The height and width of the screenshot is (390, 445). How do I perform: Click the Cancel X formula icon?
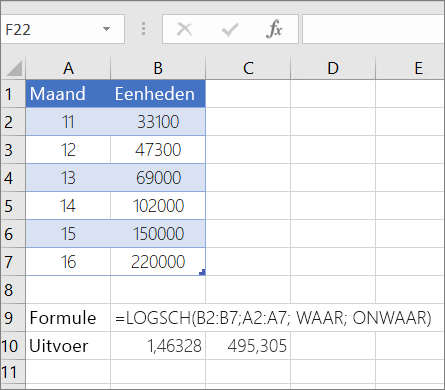(x=184, y=29)
